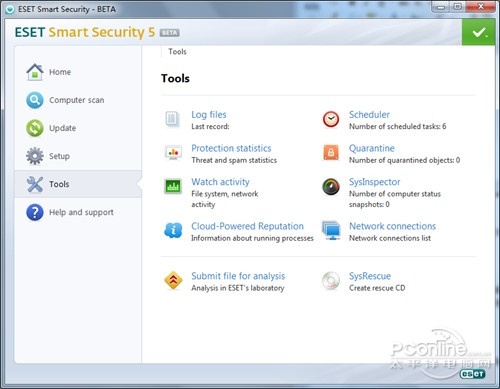Click the Protection statistics chart icon
500x389 pixels.
[x=173, y=153]
